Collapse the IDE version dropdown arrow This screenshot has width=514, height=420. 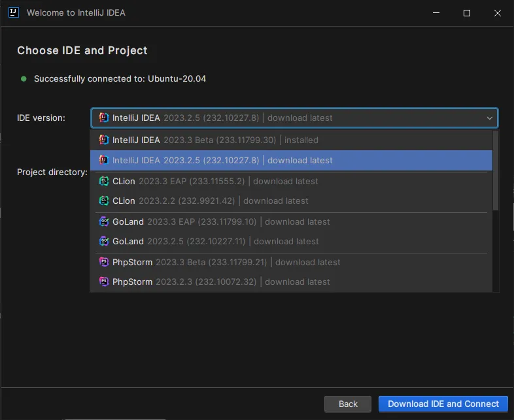(489, 118)
